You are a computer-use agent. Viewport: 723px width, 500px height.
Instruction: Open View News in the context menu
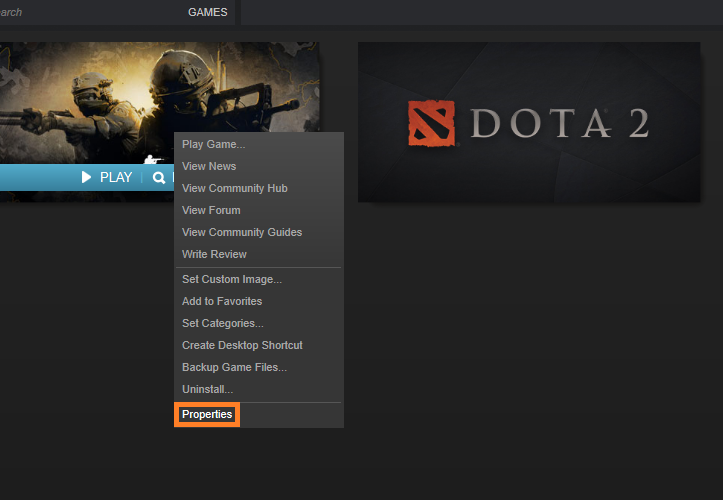pos(209,166)
